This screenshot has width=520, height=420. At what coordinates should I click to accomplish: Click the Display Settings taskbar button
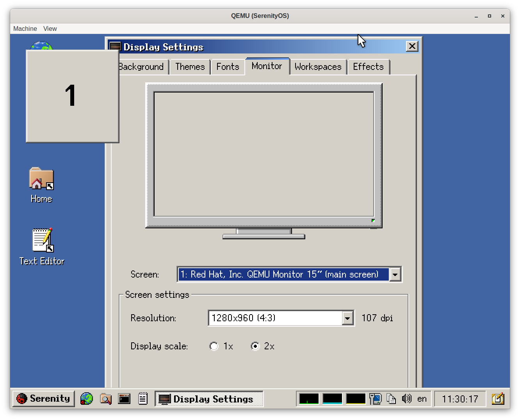coord(209,399)
